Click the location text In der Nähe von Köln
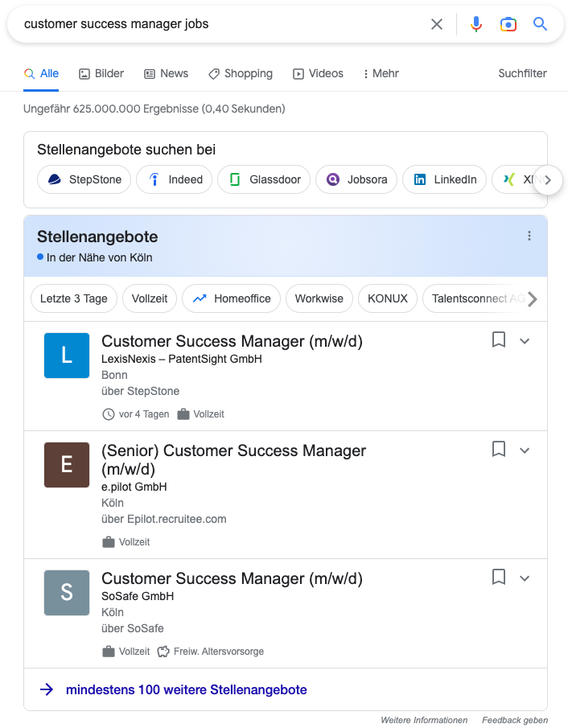The width and height of the screenshot is (568, 728). (x=100, y=257)
